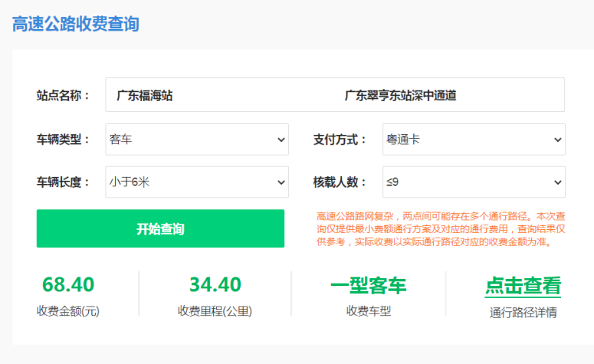Open the 点击查看 route details link
The height and width of the screenshot is (364, 594).
(x=523, y=286)
